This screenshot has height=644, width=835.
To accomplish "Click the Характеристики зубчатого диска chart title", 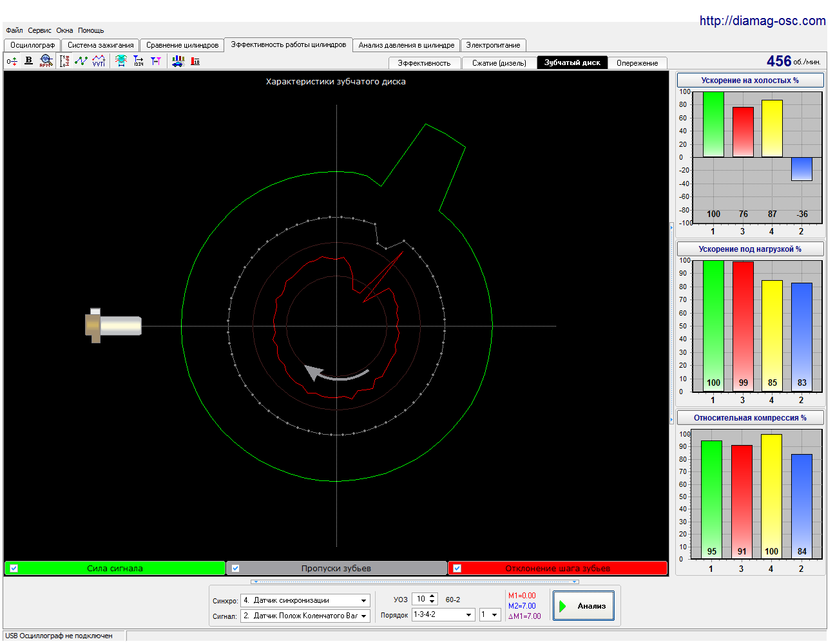I will [x=336, y=82].
